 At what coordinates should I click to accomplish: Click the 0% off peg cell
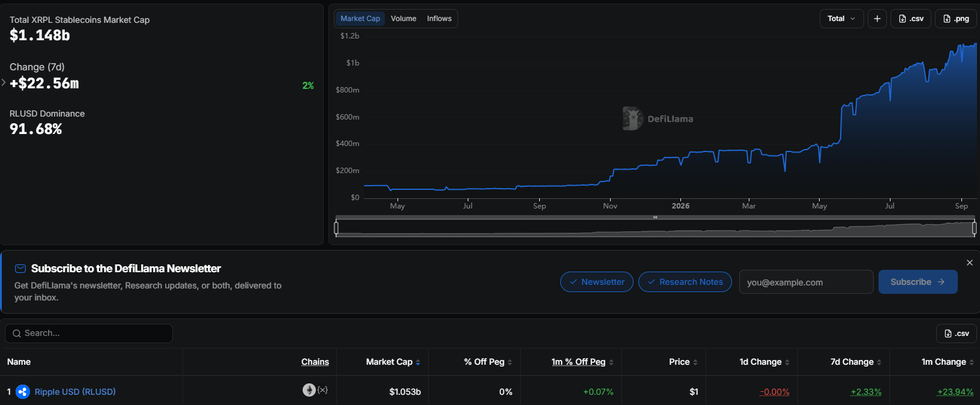(x=506, y=392)
